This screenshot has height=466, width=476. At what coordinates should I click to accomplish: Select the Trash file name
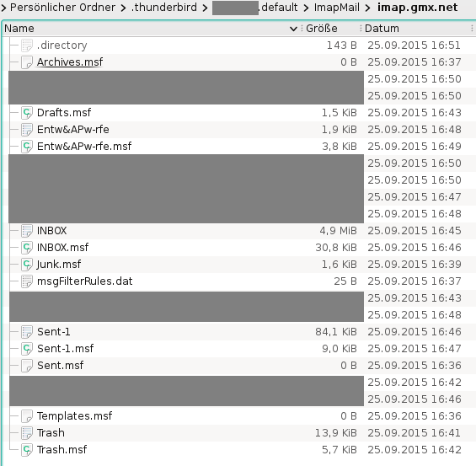click(51, 433)
